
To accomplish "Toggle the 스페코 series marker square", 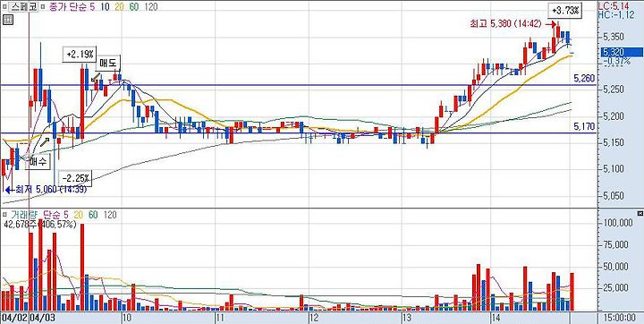I will [5, 6].
